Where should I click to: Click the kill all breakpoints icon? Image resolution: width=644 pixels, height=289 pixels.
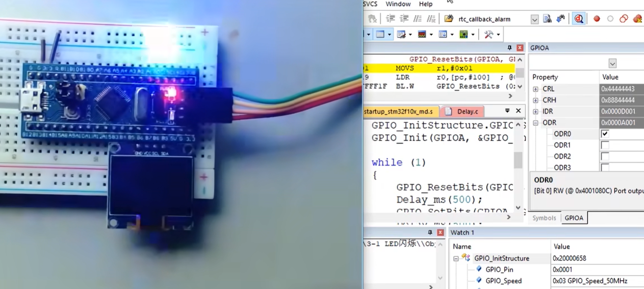tap(637, 19)
